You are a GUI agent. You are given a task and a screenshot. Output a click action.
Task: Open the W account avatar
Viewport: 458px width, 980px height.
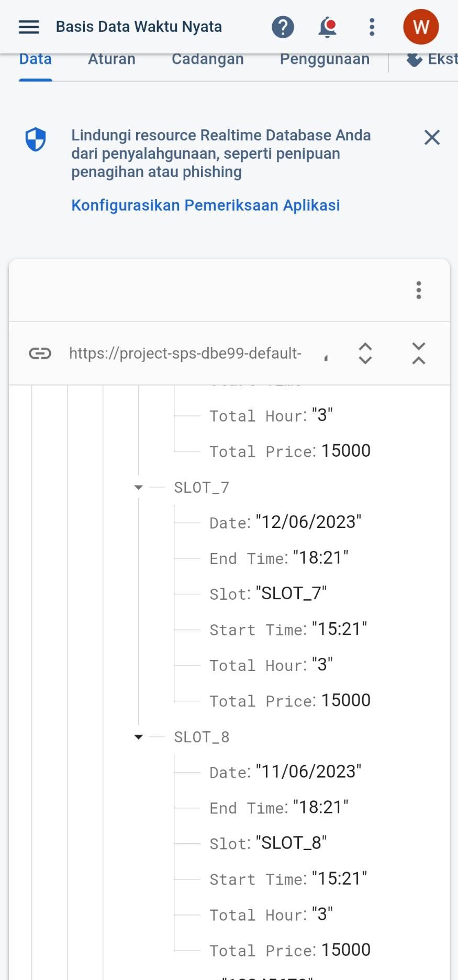point(421,27)
